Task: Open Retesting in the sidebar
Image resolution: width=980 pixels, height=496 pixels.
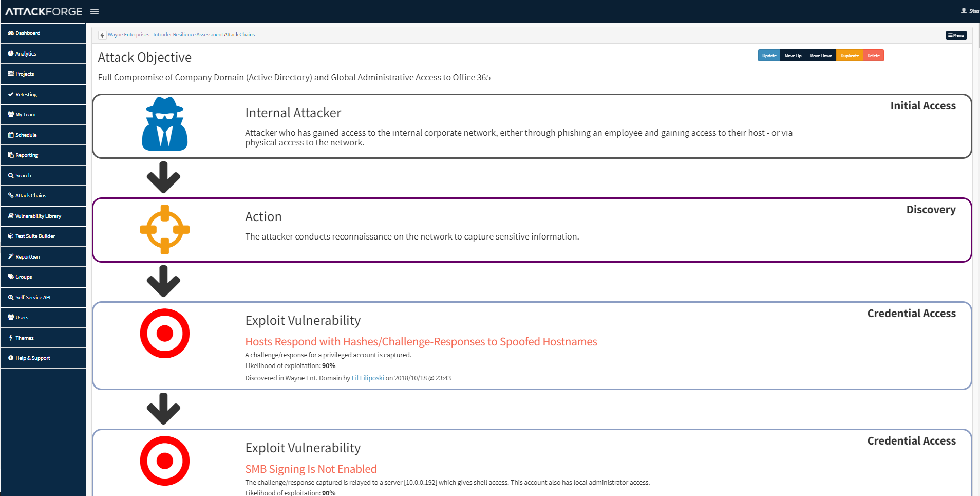Action: point(43,94)
